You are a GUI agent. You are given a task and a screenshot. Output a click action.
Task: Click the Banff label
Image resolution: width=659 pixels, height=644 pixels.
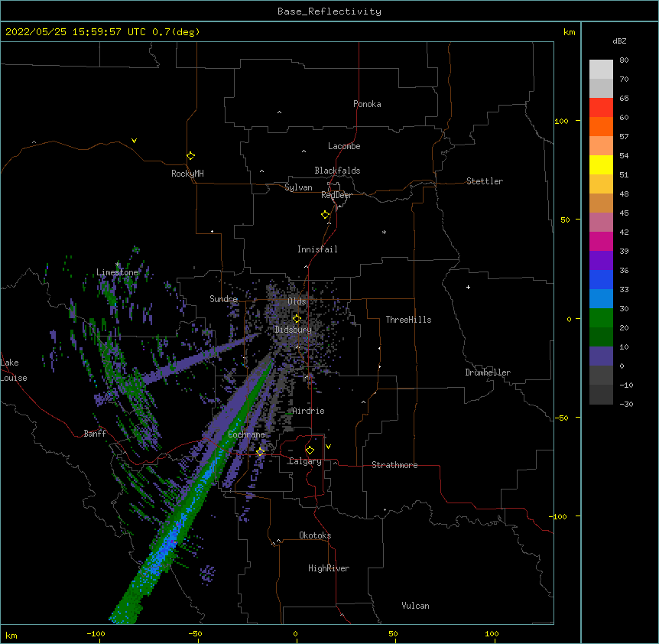[95, 434]
